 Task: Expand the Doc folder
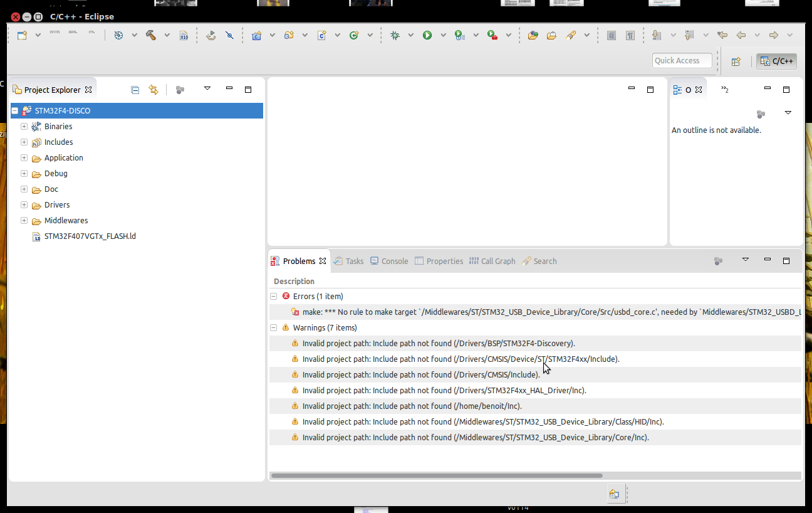(24, 189)
